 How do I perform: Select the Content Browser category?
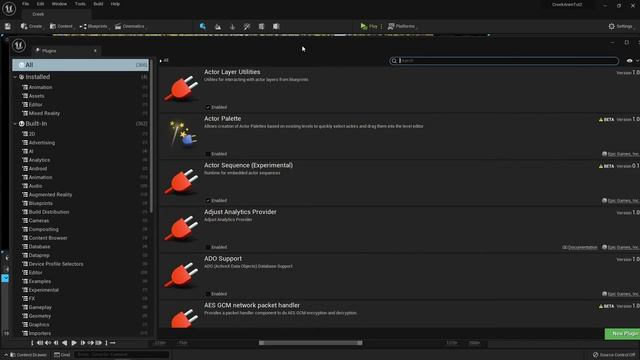48,238
